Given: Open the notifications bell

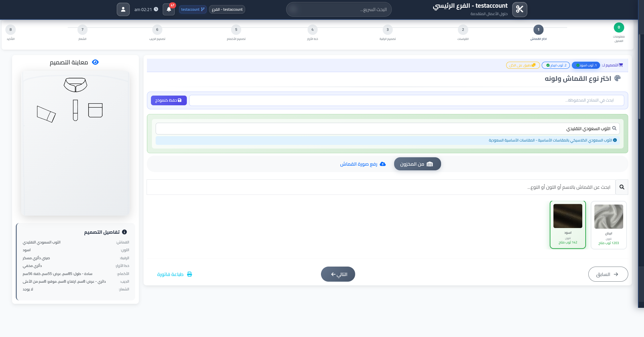Looking at the screenshot, I should pos(169,9).
